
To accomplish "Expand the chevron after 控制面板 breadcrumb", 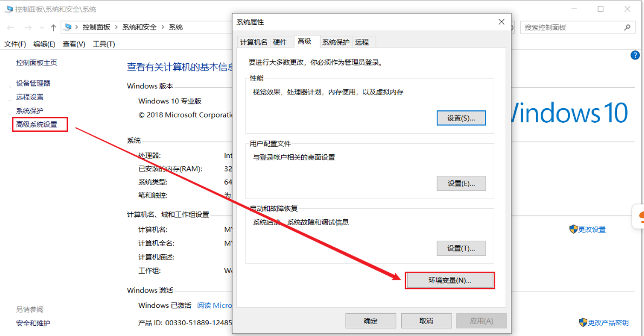I will pyautogui.click(x=116, y=27).
